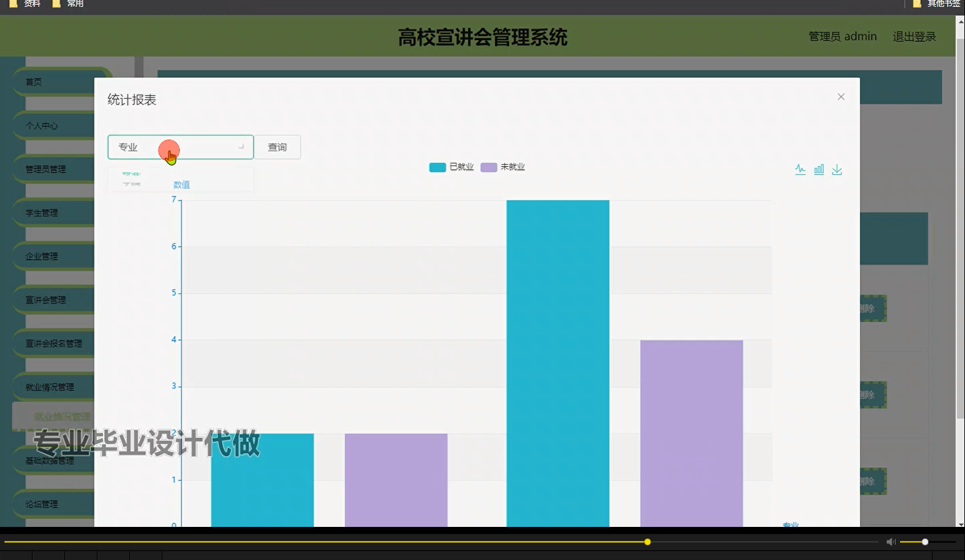The width and height of the screenshot is (965, 560).
Task: Click 管理员 admin account label
Action: [843, 36]
